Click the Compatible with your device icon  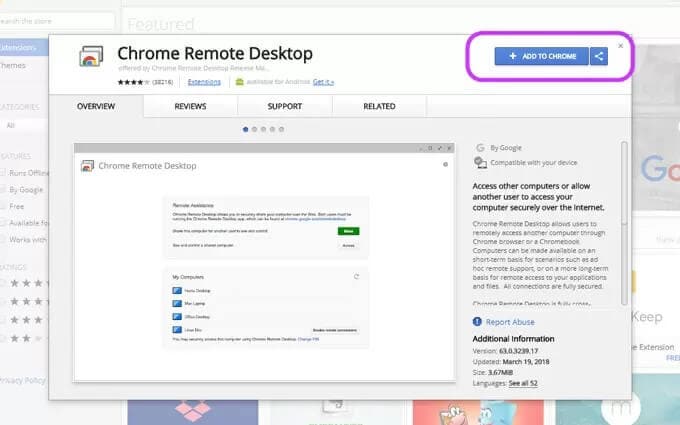pyautogui.click(x=480, y=163)
